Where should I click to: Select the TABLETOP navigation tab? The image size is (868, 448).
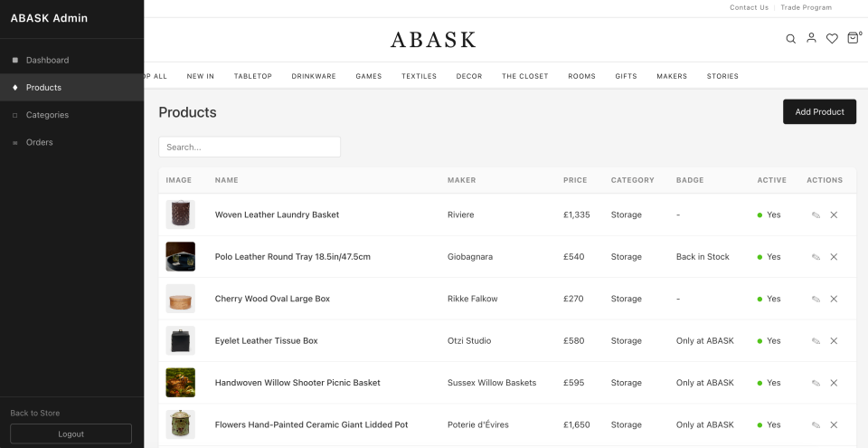[x=252, y=76]
